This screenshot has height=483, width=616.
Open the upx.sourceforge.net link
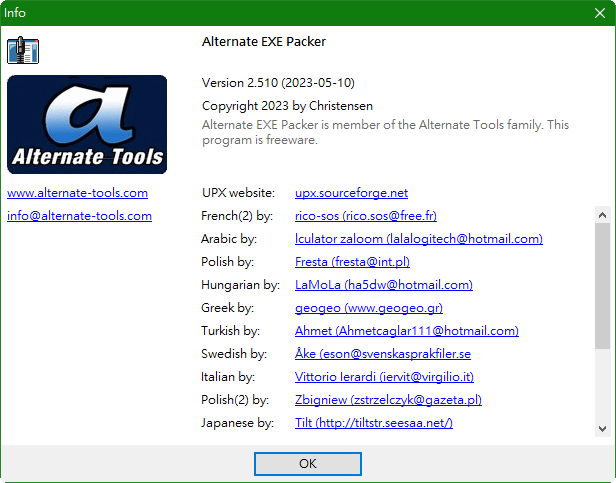[x=351, y=193]
